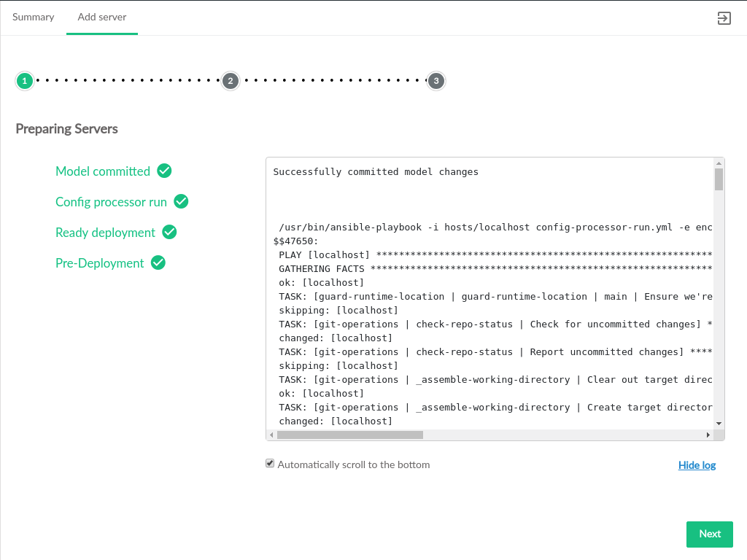
Task: Click the log scroll left arrow
Action: coord(271,435)
